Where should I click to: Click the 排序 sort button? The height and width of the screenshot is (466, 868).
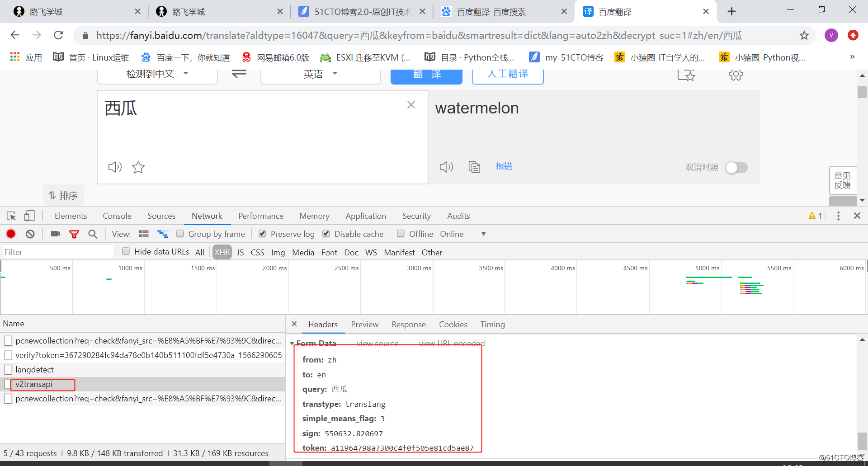click(x=63, y=195)
